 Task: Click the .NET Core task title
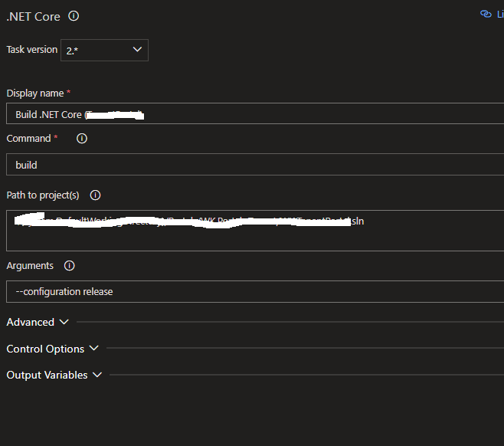tap(33, 16)
